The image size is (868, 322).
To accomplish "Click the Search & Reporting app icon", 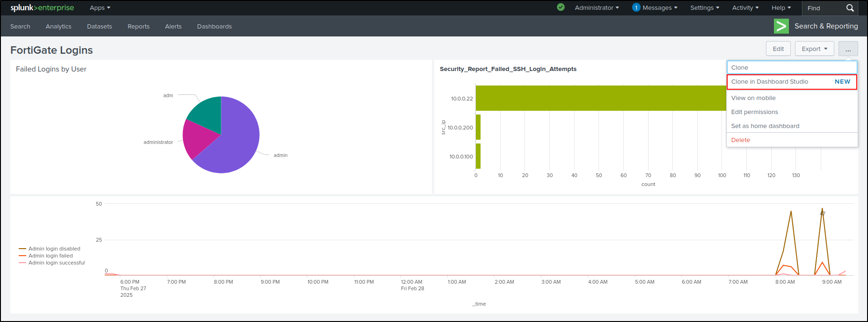I will [x=781, y=26].
